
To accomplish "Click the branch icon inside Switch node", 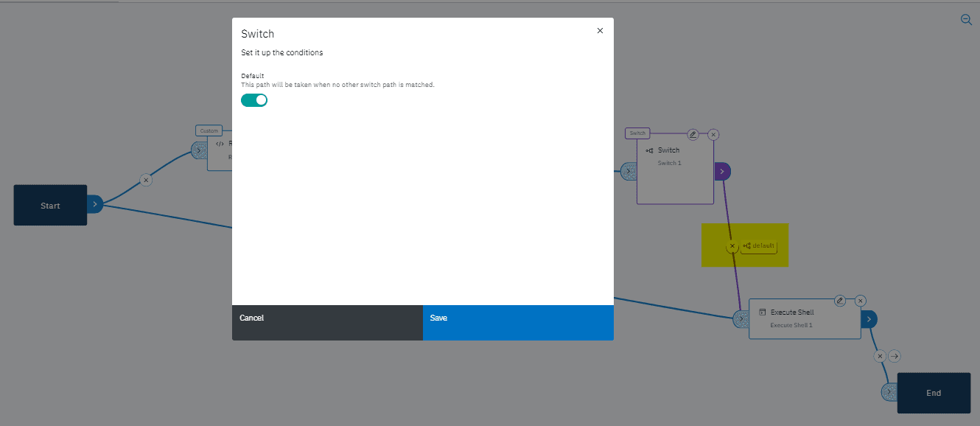I will coord(649,150).
